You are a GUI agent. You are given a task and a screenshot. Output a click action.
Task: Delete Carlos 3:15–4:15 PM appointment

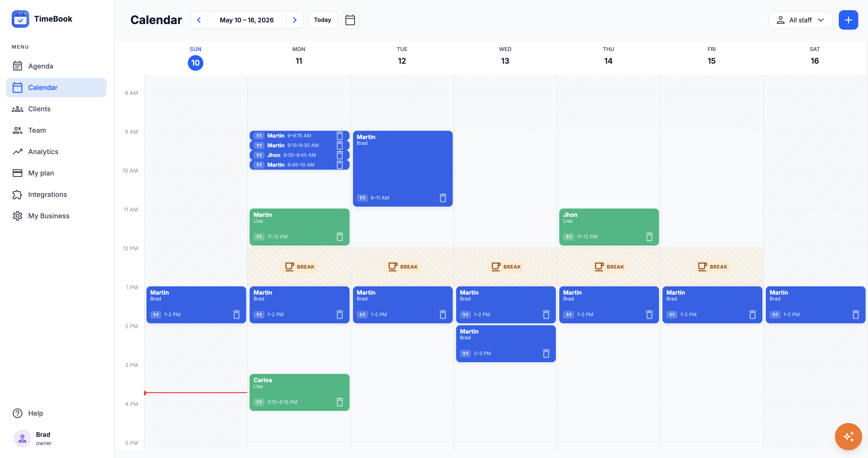pyautogui.click(x=340, y=402)
